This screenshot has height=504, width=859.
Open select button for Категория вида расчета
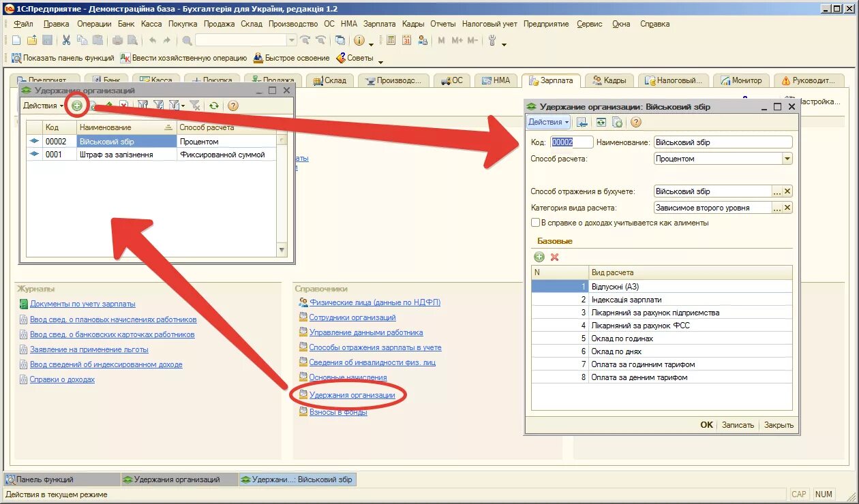(777, 208)
